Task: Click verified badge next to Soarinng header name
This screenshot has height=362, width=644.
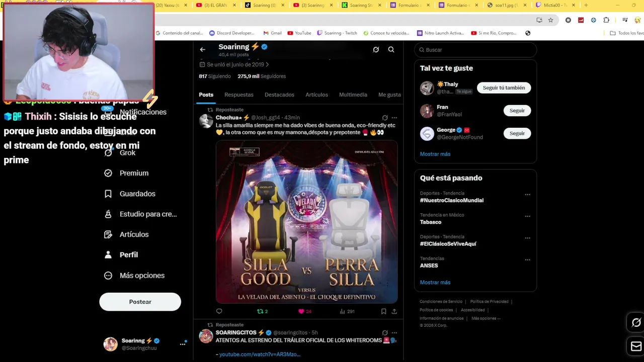Action: (x=264, y=47)
